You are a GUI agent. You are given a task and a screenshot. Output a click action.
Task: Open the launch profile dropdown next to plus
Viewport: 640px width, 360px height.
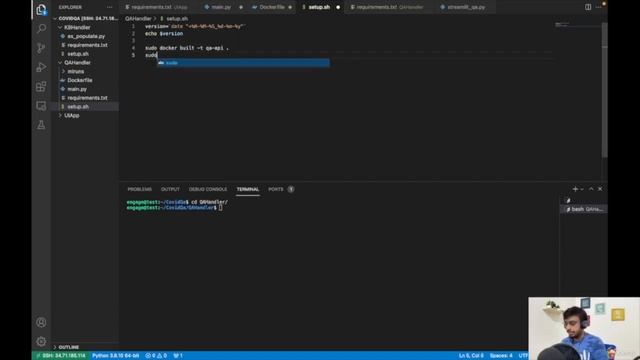[x=582, y=189]
